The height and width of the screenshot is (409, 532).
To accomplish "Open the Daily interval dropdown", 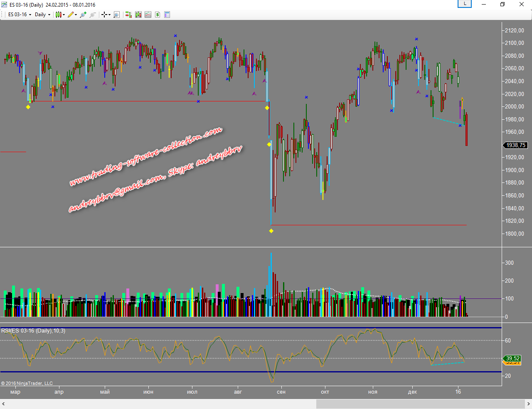I will 42,15.
